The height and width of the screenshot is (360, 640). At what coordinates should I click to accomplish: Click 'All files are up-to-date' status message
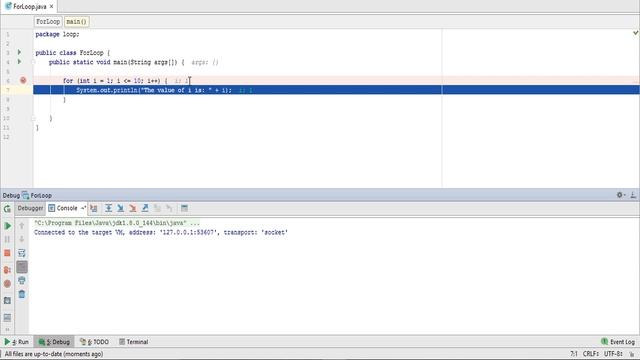coord(54,354)
